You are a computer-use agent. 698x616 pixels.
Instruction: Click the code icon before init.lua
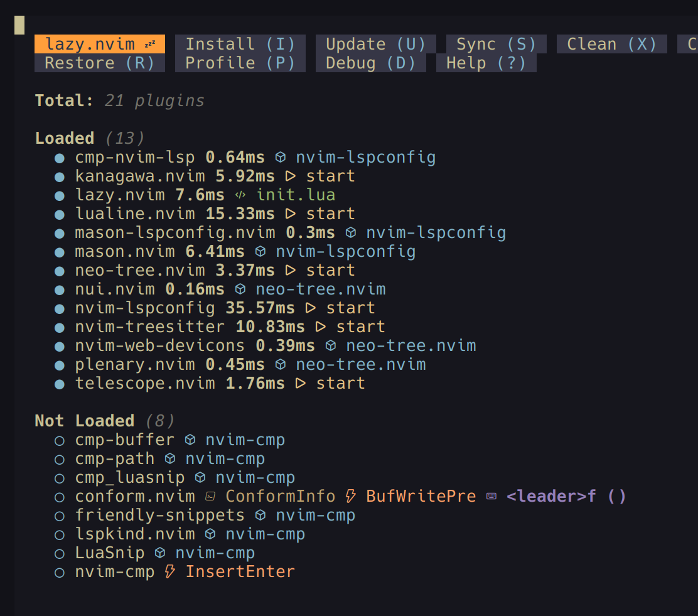(240, 195)
